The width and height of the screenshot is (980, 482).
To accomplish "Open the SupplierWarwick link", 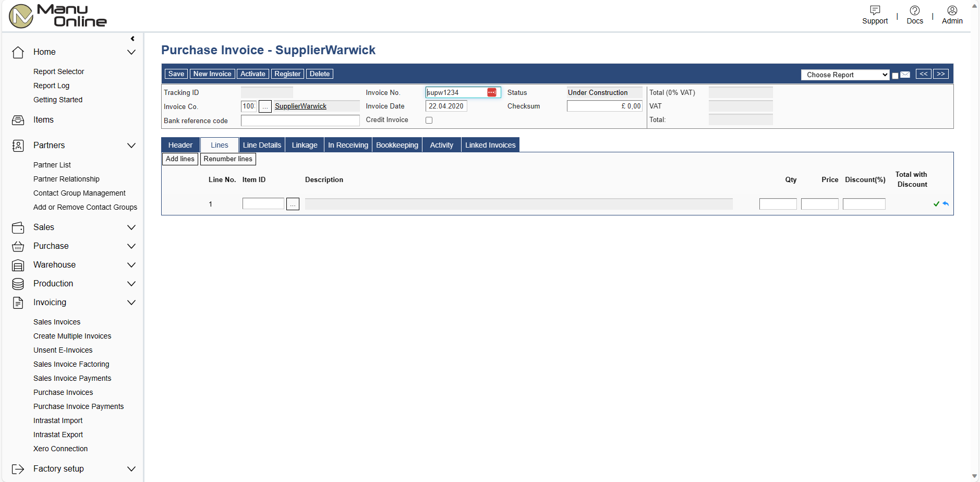I will (300, 106).
